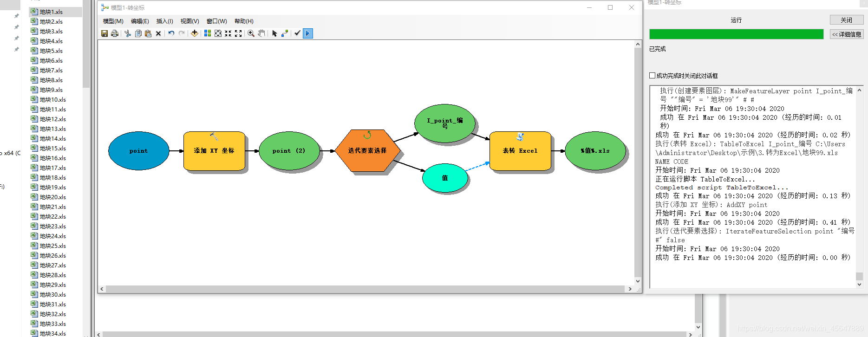
Task: Click the model window title bar icon
Action: 105,7
